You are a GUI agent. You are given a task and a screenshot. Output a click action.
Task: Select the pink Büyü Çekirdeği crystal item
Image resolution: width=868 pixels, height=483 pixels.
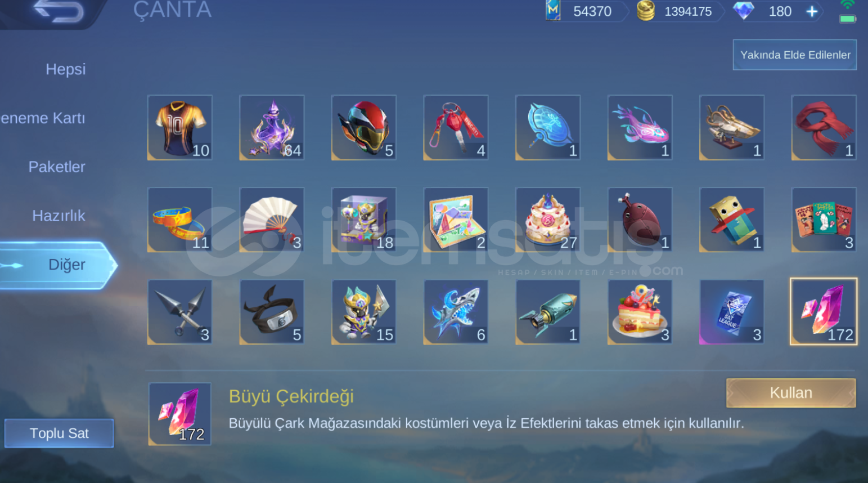click(824, 312)
